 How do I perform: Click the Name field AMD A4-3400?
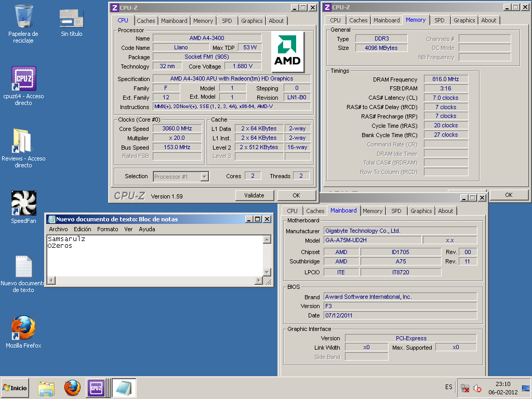tap(207, 38)
